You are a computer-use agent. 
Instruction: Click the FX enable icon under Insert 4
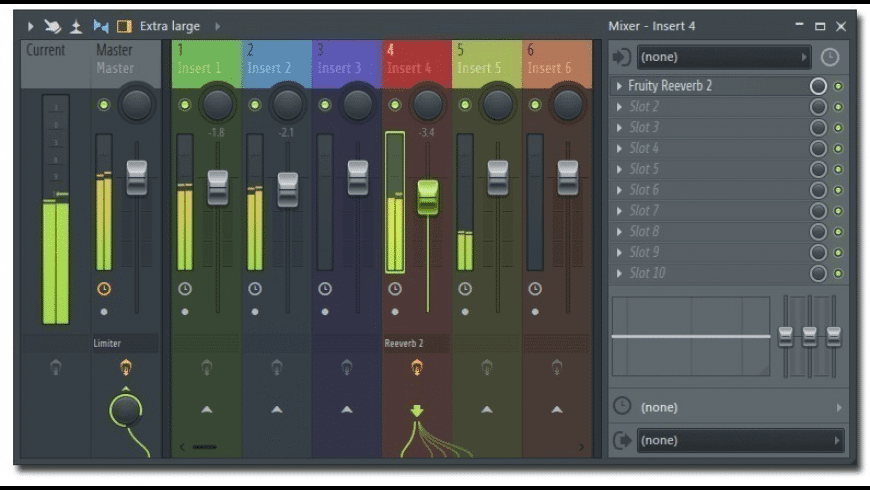click(416, 368)
